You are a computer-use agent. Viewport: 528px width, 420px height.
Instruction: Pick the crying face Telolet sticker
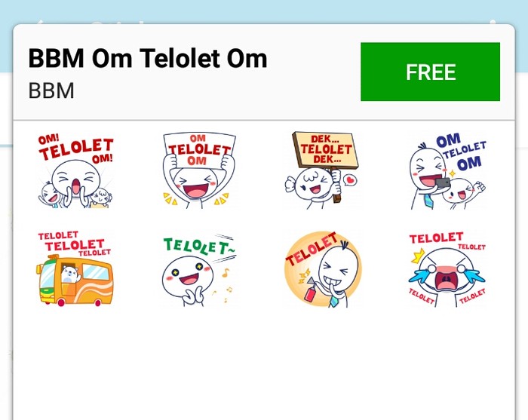click(x=447, y=269)
